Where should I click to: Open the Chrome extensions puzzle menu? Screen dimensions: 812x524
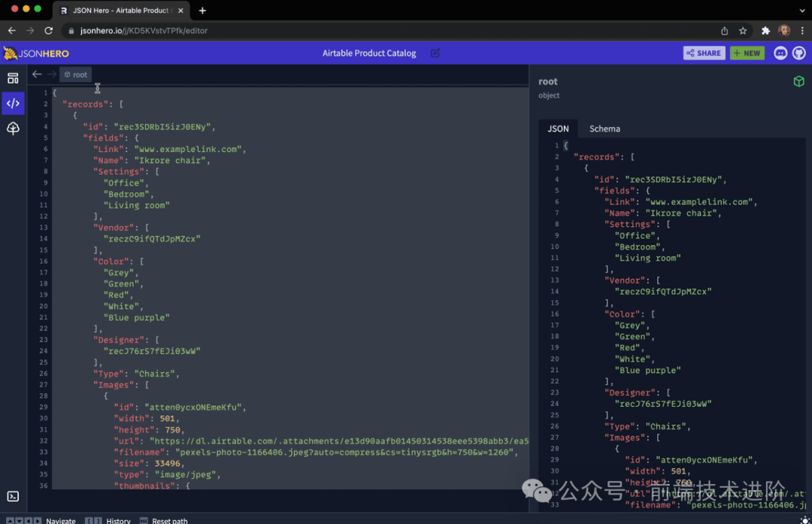pos(765,31)
